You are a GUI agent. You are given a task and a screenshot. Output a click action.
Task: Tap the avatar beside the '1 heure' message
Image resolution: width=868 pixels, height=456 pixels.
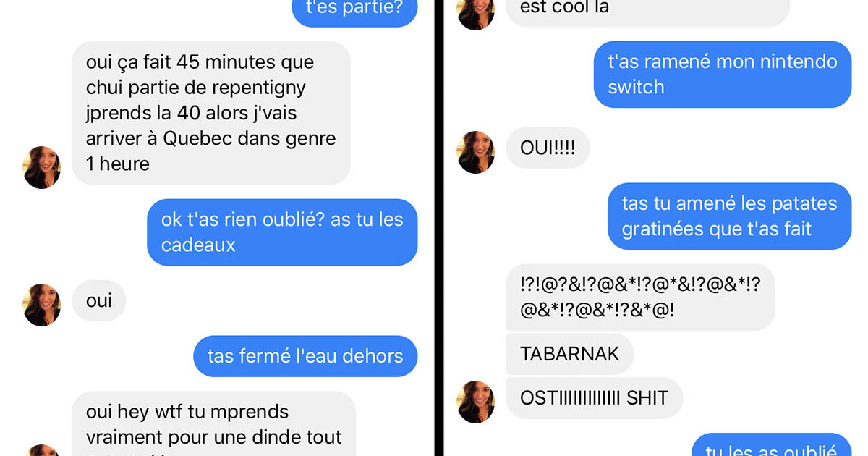click(x=42, y=167)
